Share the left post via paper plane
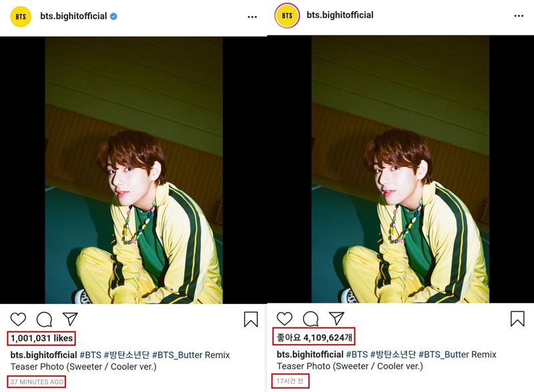Viewport: 534px width, 392px height. tap(70, 319)
